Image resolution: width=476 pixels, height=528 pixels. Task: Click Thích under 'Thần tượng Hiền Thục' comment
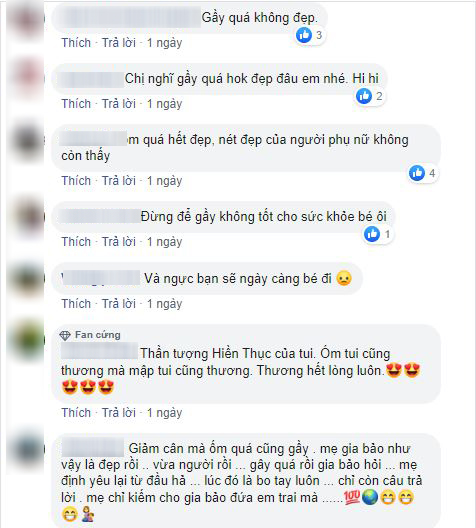76,413
